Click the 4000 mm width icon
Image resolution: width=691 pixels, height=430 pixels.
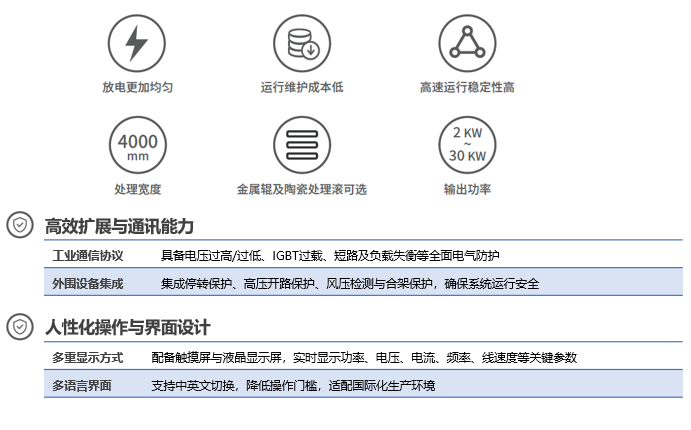tap(138, 145)
